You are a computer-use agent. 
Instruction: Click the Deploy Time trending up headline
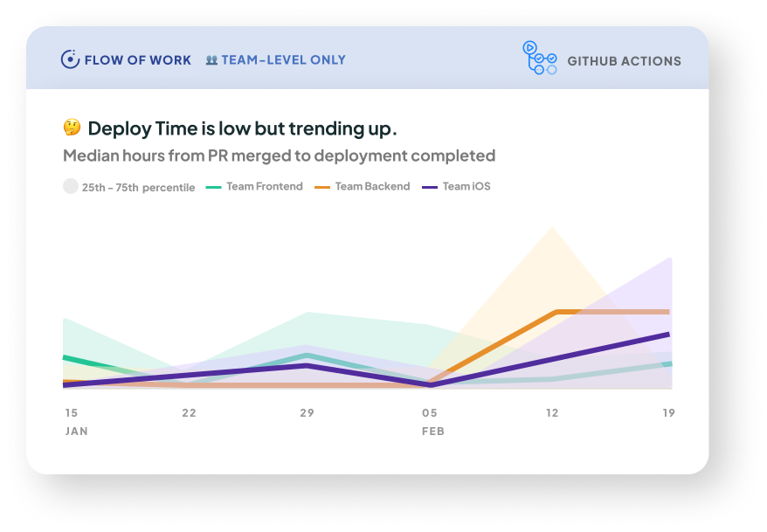pyautogui.click(x=242, y=128)
